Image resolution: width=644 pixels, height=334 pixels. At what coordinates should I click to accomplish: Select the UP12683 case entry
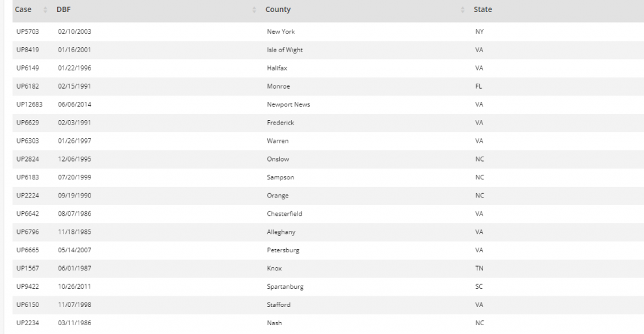pyautogui.click(x=30, y=104)
